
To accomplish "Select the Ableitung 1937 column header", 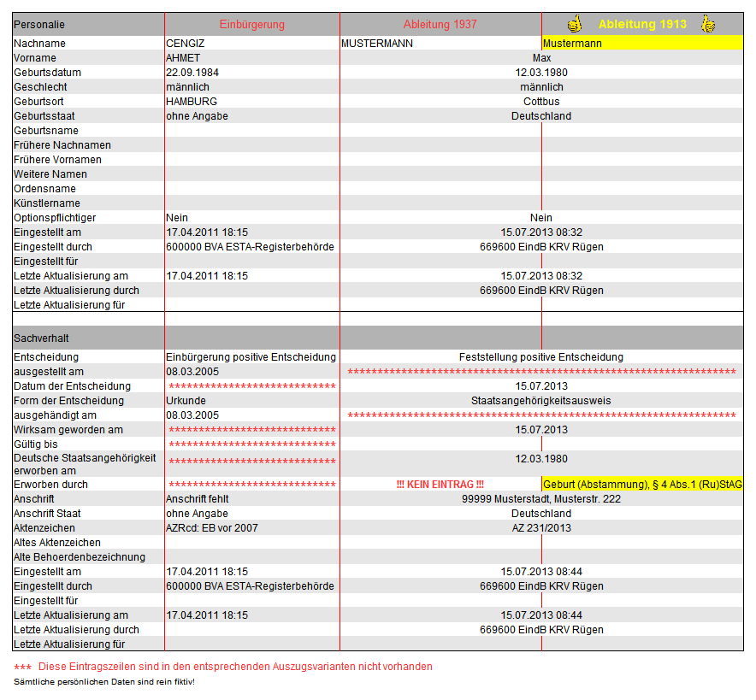I will coord(440,24).
